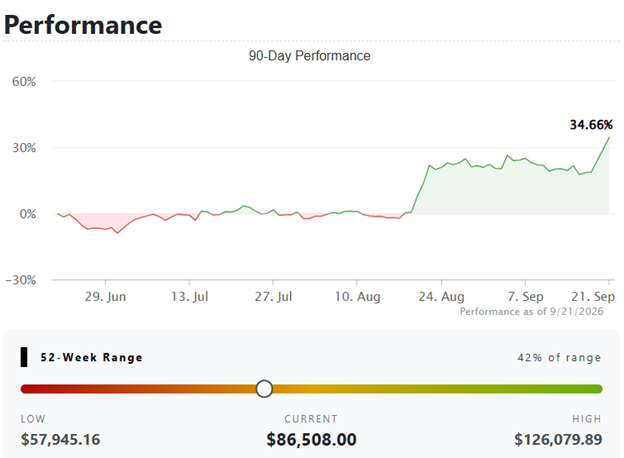Image resolution: width=624 pixels, height=458 pixels.
Task: Click the 42% of range text
Action: click(559, 357)
